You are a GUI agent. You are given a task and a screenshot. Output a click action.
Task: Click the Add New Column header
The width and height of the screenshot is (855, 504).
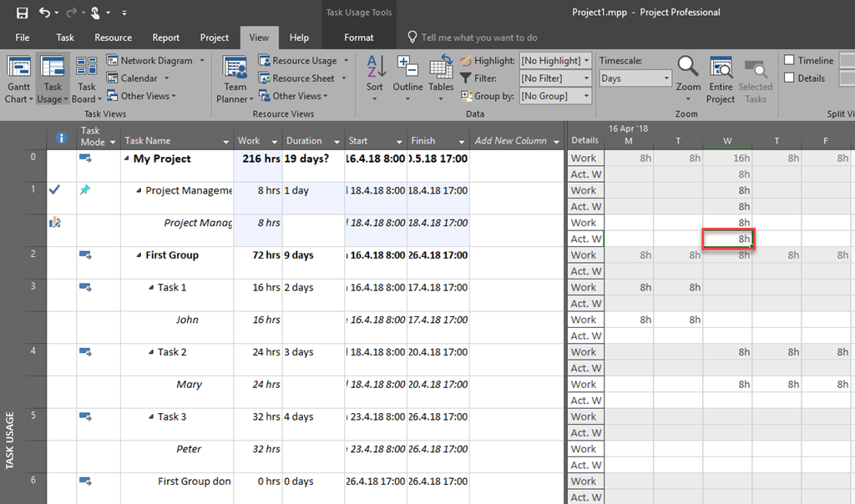(x=512, y=140)
